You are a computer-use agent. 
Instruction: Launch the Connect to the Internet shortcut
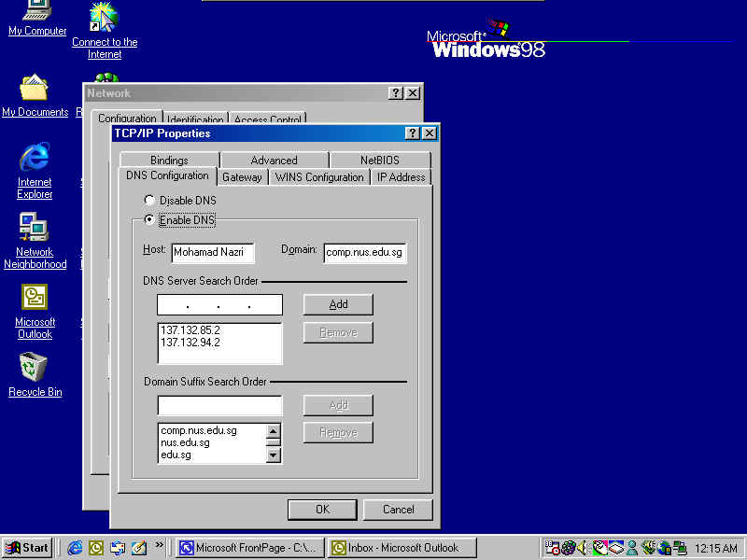[x=105, y=31]
